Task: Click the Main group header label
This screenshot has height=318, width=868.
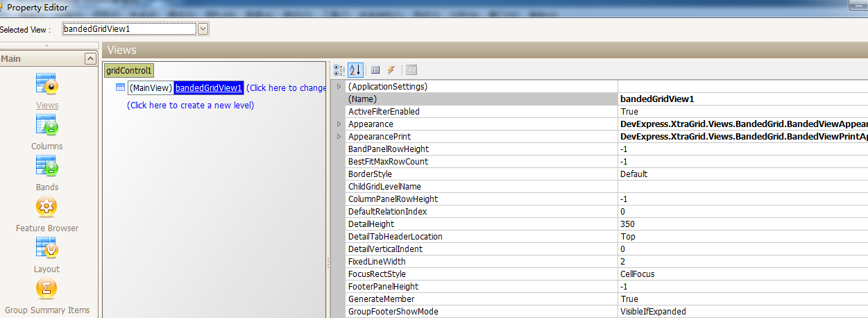Action: 11,59
